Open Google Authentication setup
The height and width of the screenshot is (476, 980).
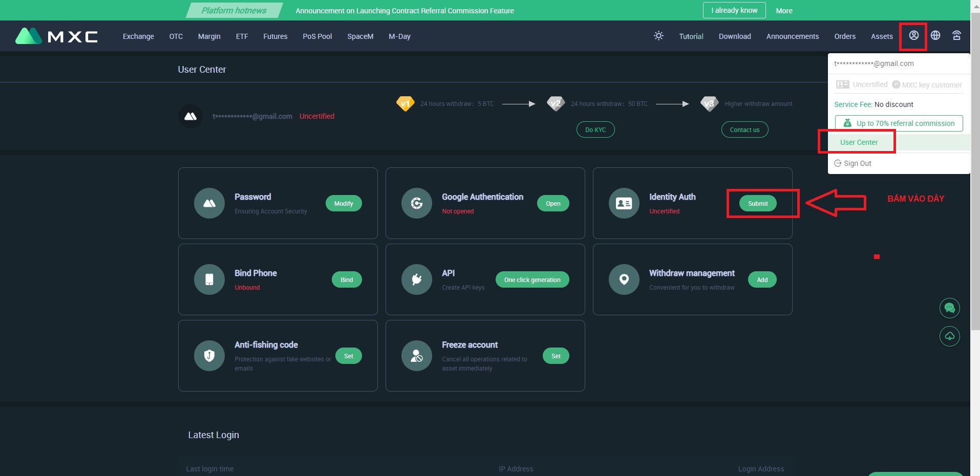pyautogui.click(x=553, y=203)
